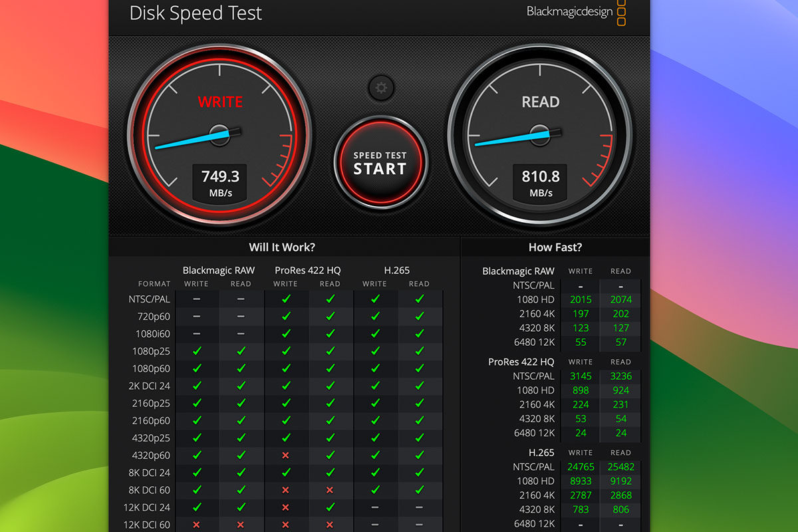Click the Blackmagic RAW column header in Will It Work
The width and height of the screenshot is (798, 532).
click(x=218, y=271)
